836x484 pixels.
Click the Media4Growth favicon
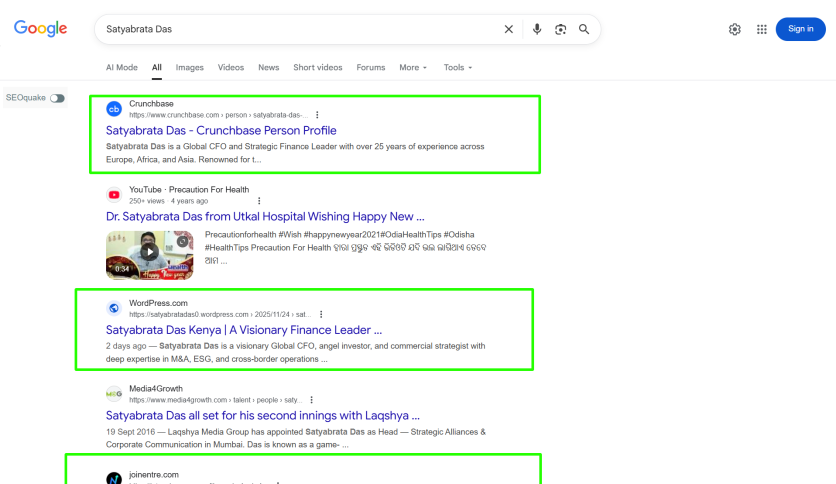(x=114, y=394)
